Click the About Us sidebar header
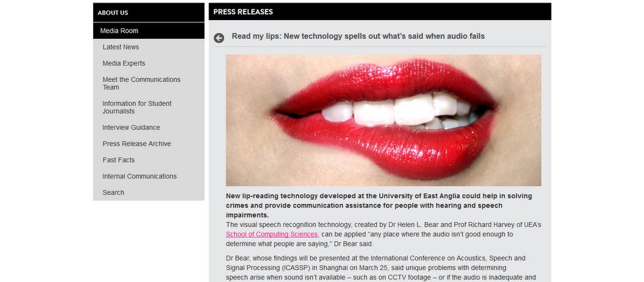644x282 pixels. 149,12
